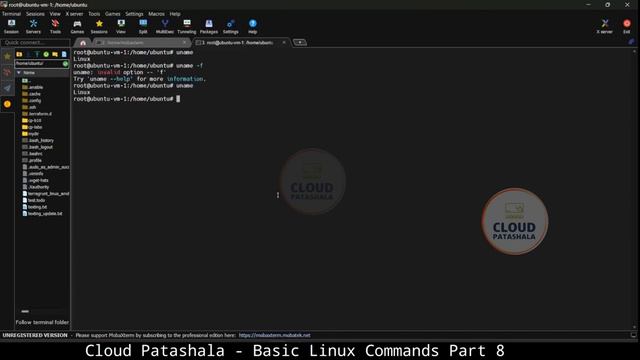This screenshot has width=640, height=360.
Task: Open the Session toolbar button
Action: point(11,26)
